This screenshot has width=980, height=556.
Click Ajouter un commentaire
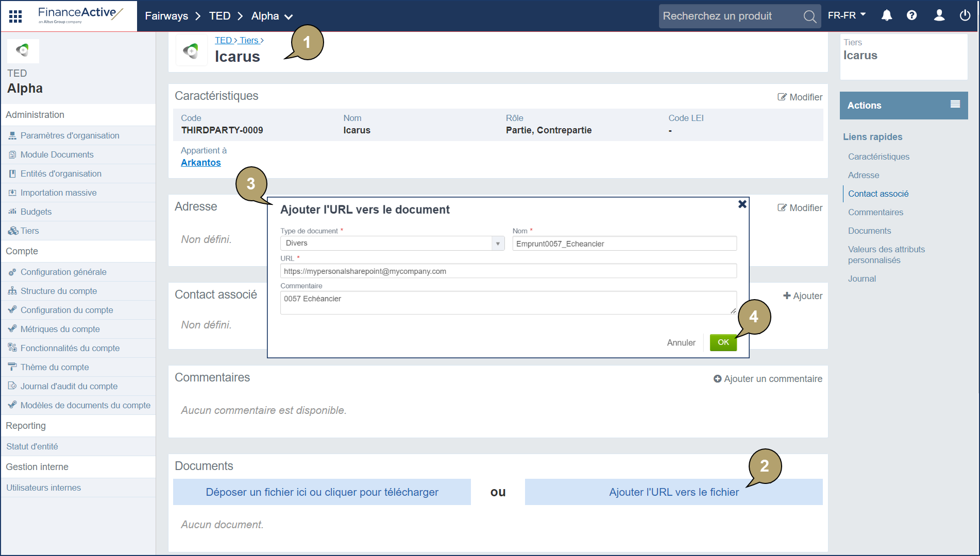[768, 379]
